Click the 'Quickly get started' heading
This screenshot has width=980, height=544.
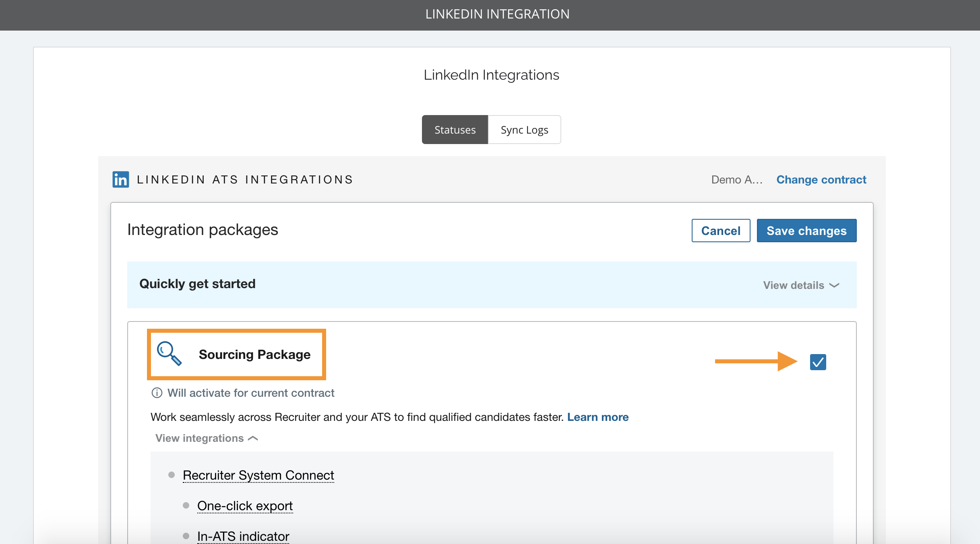point(197,284)
